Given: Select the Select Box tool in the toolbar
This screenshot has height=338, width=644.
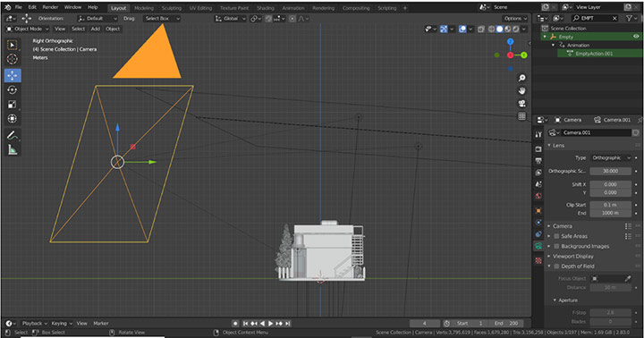Looking at the screenshot, I should pos(13,45).
